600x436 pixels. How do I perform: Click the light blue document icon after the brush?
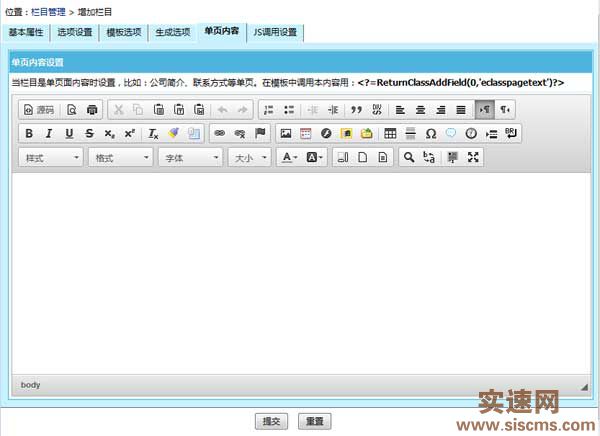coord(194,133)
